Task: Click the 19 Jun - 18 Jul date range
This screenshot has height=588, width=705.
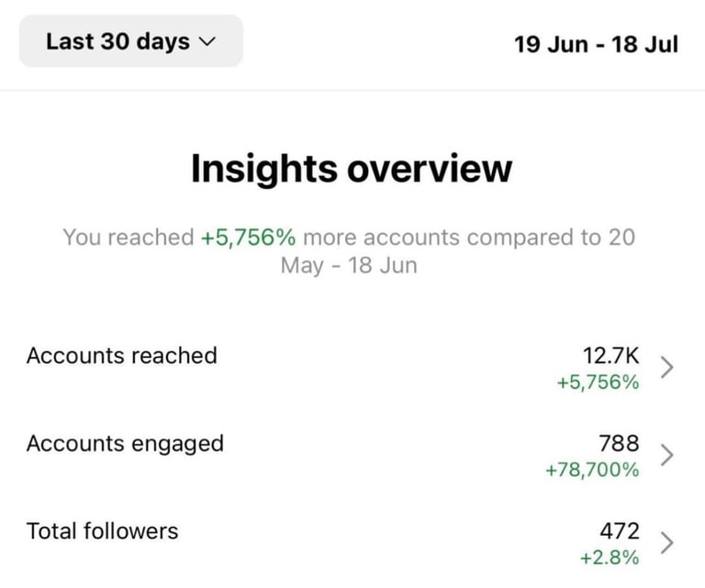Action: pyautogui.click(x=596, y=44)
